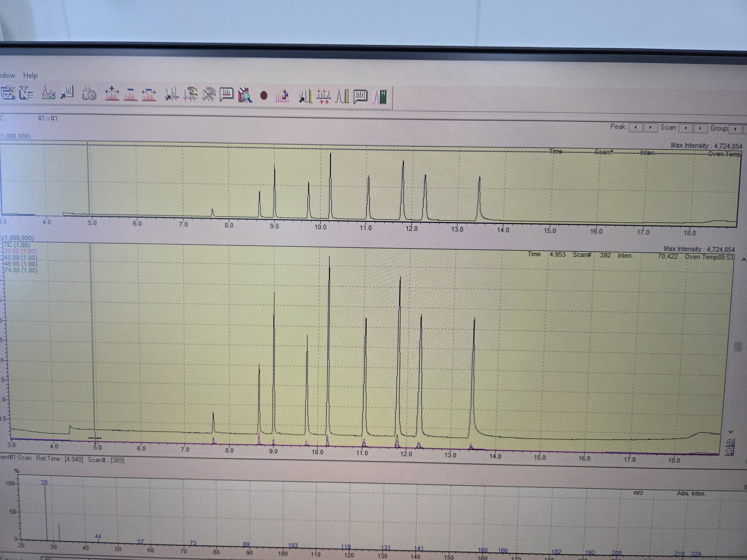Go to the previous Peak
Viewport: 747px width, 560px height.
click(x=636, y=128)
